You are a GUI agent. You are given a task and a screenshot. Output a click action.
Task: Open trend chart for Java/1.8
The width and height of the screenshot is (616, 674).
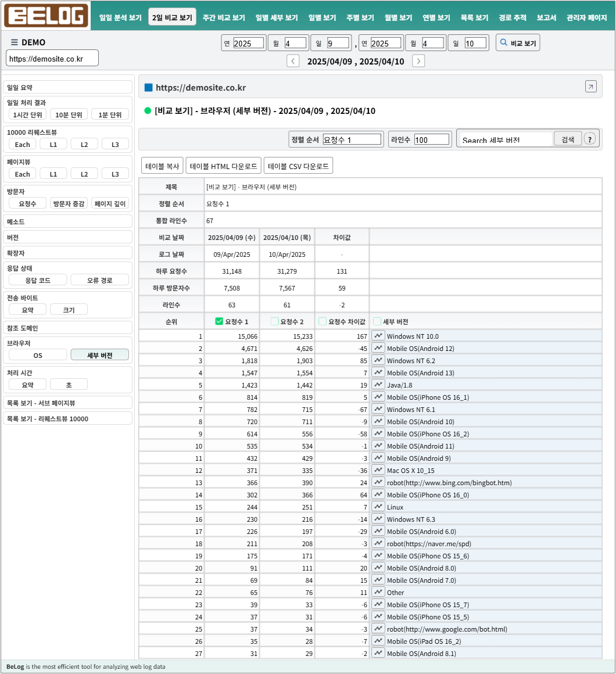(378, 385)
